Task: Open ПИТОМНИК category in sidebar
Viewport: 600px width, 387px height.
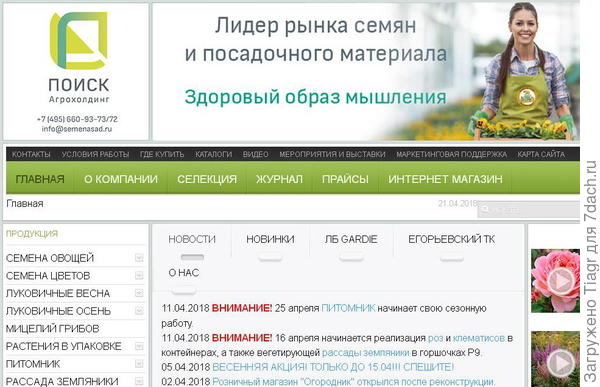Action: (33, 364)
